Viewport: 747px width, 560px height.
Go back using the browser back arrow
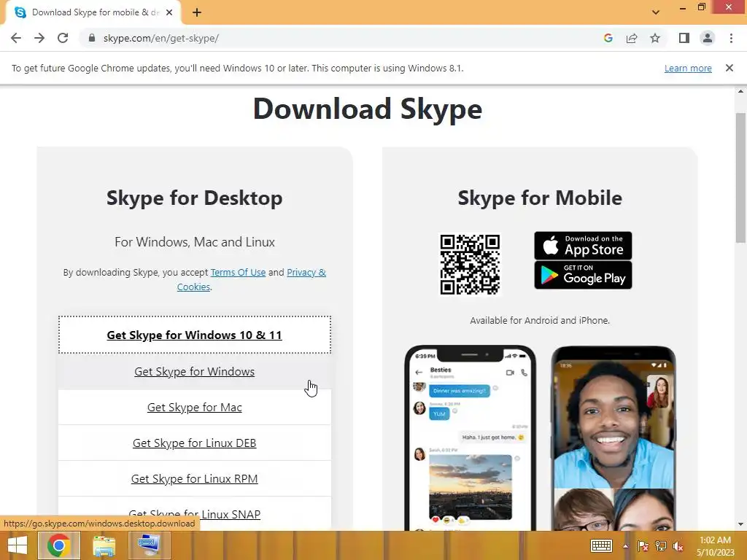pyautogui.click(x=16, y=38)
